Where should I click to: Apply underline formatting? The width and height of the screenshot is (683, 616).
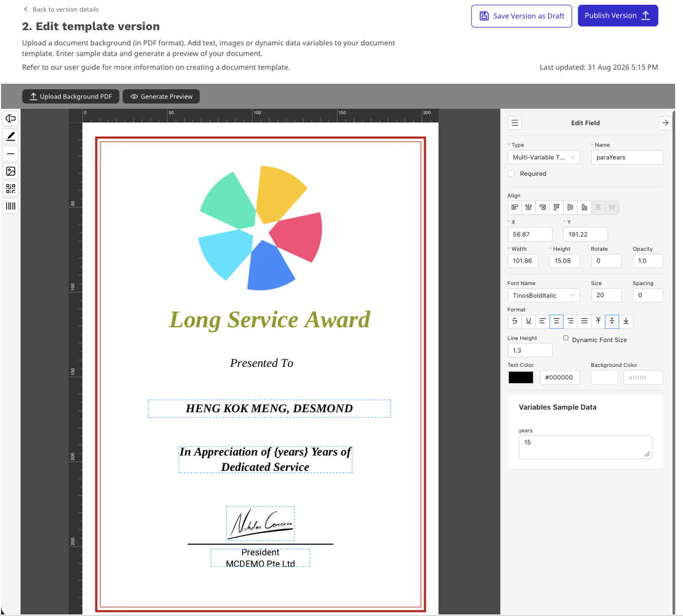click(529, 322)
